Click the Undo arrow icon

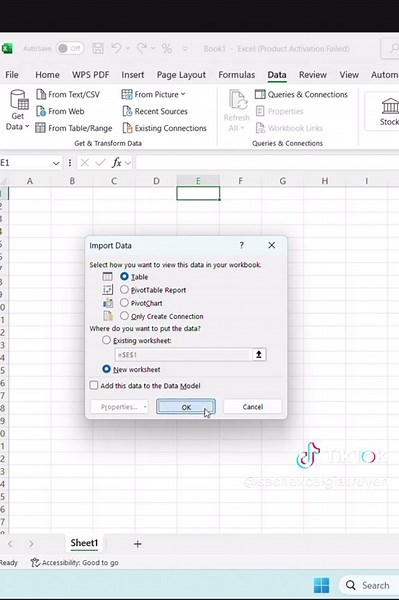click(x=116, y=48)
